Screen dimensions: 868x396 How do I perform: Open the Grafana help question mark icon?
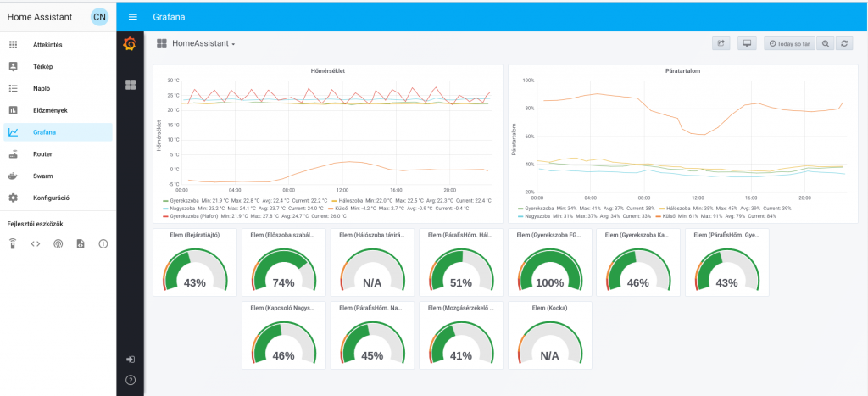tap(131, 380)
